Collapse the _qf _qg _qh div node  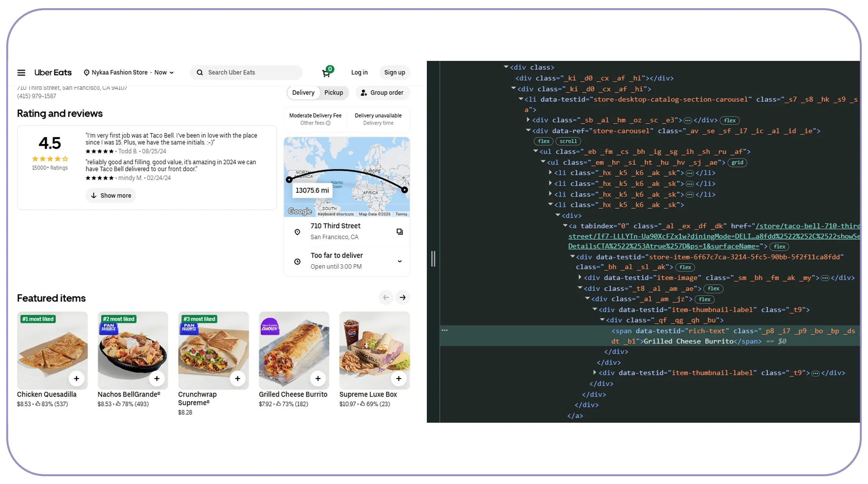pos(602,320)
